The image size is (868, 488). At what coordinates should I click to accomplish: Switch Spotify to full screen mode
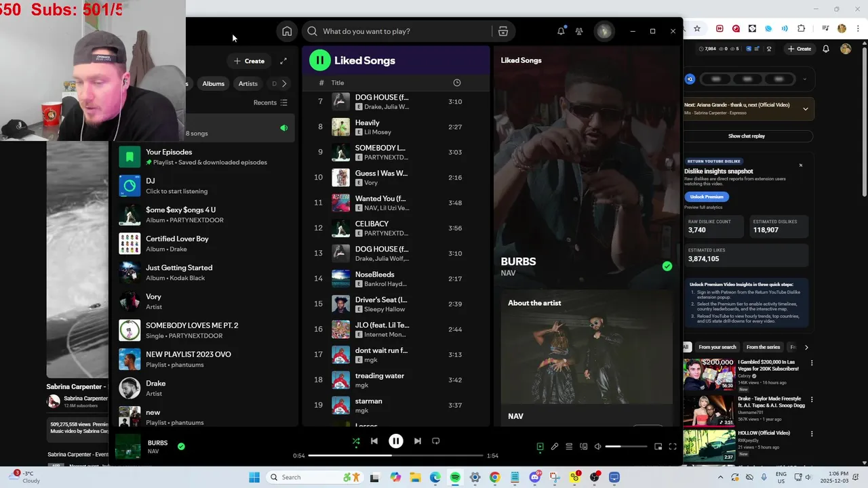tap(673, 447)
